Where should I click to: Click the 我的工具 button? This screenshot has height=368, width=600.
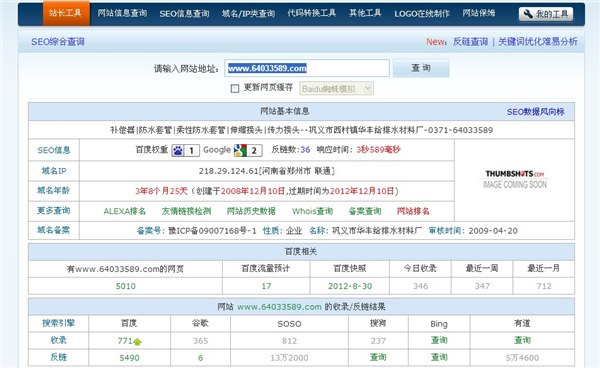tap(546, 14)
